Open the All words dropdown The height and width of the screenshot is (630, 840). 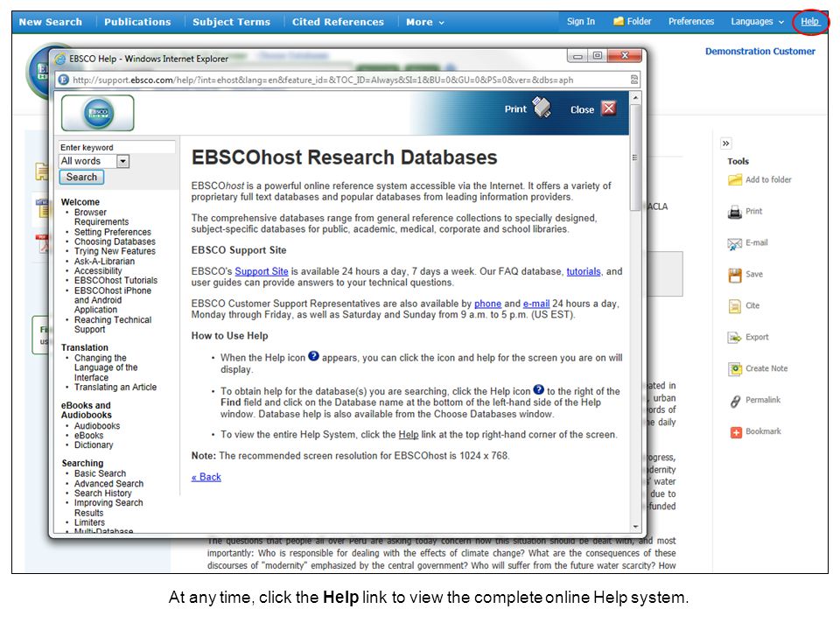tap(122, 161)
